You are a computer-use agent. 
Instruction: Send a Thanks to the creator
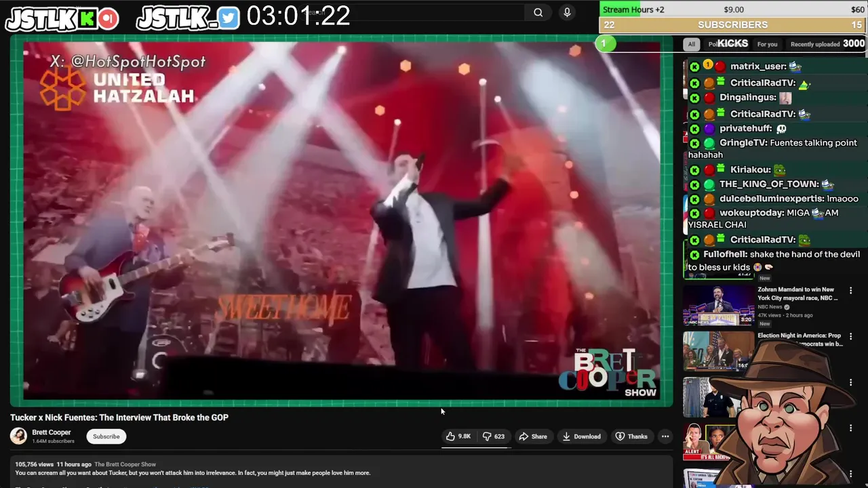(631, 436)
